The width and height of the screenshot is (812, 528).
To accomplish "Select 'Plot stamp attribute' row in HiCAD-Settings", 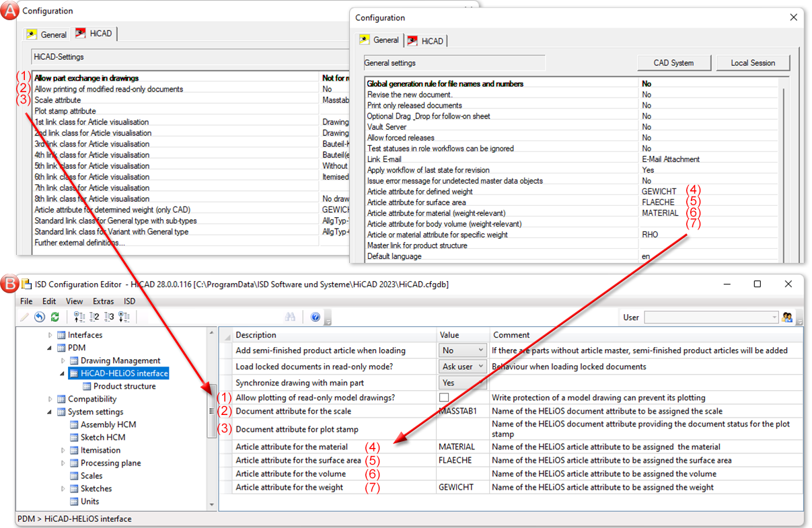I will point(192,111).
